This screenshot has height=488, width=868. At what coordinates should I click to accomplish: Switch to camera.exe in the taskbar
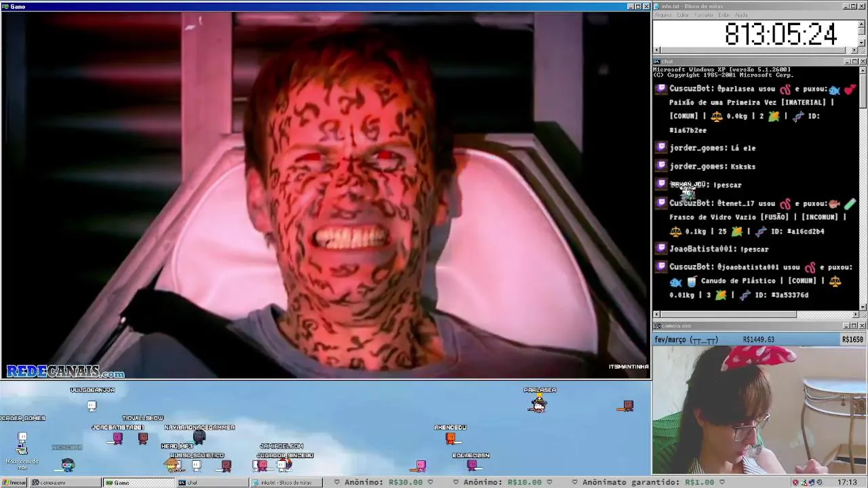tap(64, 483)
